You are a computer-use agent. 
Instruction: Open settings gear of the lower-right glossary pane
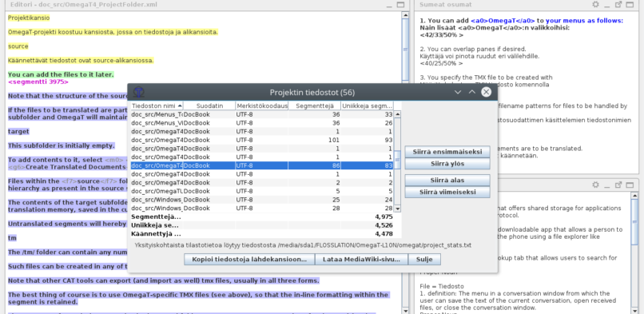point(595,185)
